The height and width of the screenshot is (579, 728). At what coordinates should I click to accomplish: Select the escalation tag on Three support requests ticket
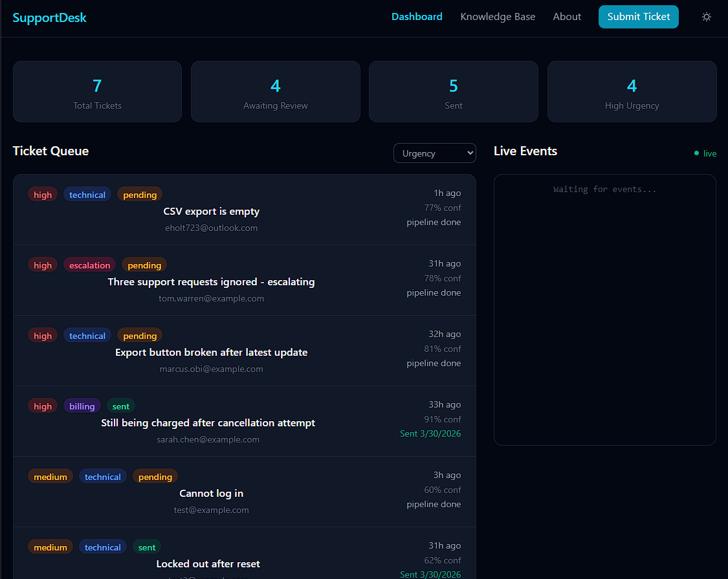tap(89, 265)
